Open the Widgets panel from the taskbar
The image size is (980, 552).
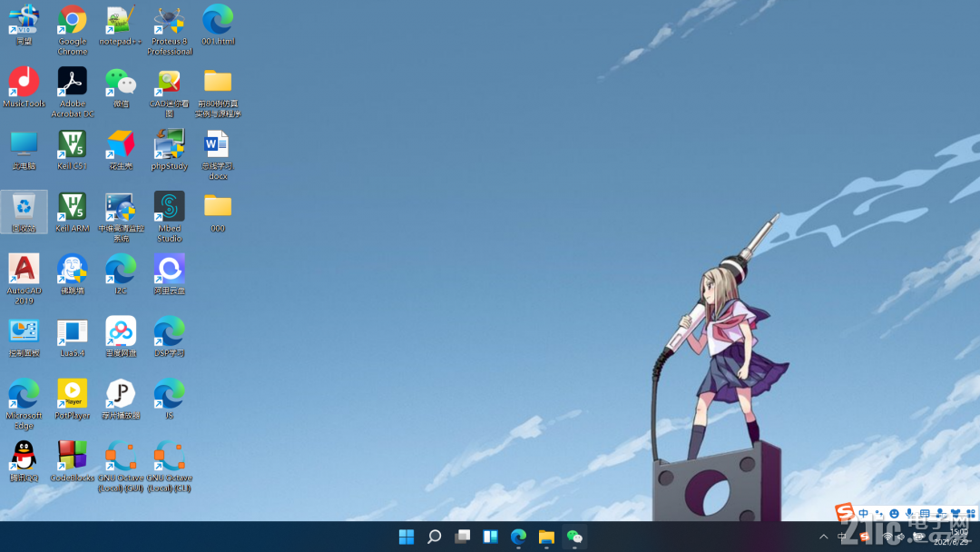click(491, 537)
